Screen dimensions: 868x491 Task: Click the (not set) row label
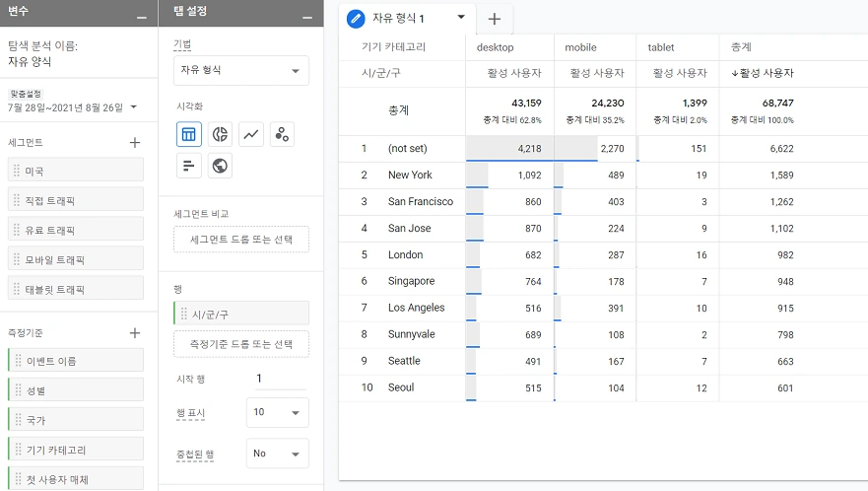(408, 148)
